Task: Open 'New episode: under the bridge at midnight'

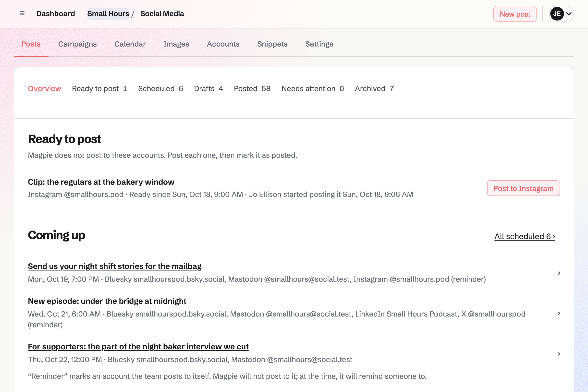Action: pyautogui.click(x=107, y=301)
